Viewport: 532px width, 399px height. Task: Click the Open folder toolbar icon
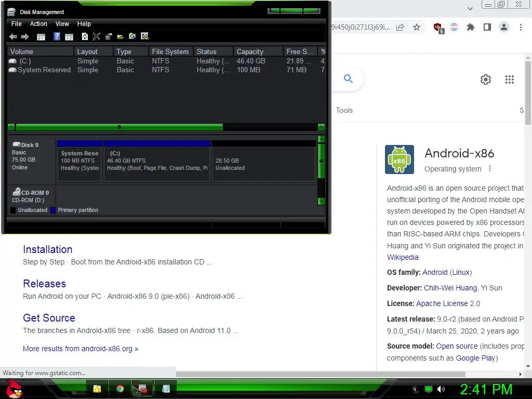point(121,37)
